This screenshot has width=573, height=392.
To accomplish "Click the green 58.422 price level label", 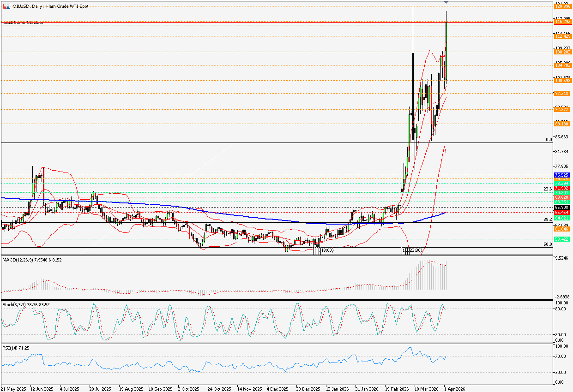I will click(x=561, y=239).
